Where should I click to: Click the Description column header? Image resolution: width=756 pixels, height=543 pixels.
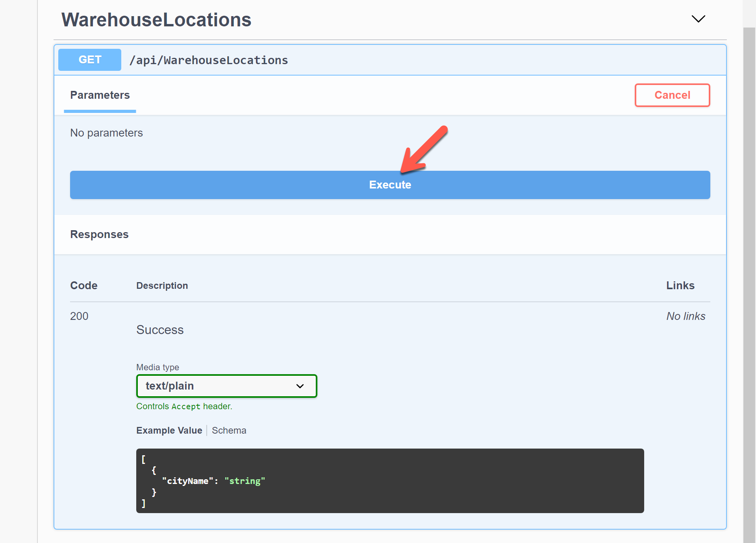pyautogui.click(x=162, y=286)
